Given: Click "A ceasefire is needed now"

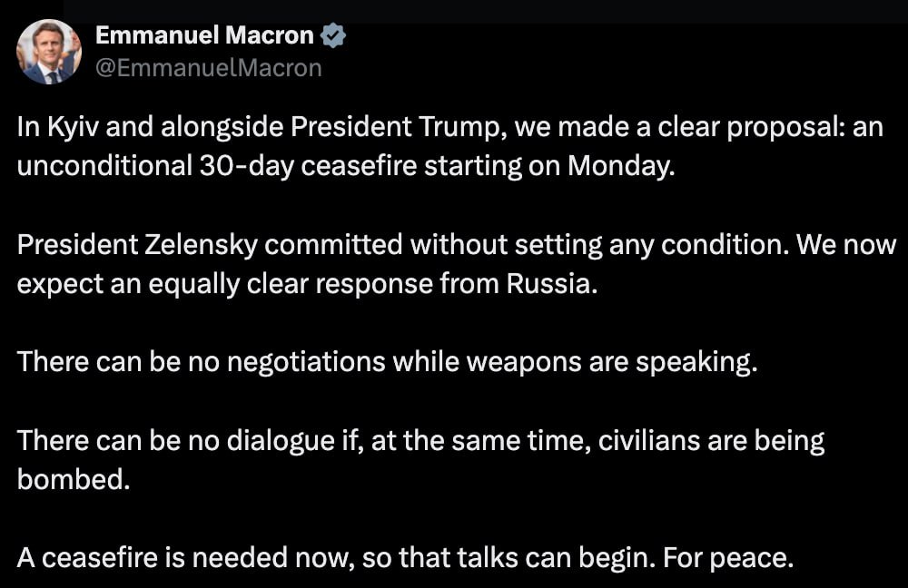Looking at the screenshot, I should pos(184,557).
